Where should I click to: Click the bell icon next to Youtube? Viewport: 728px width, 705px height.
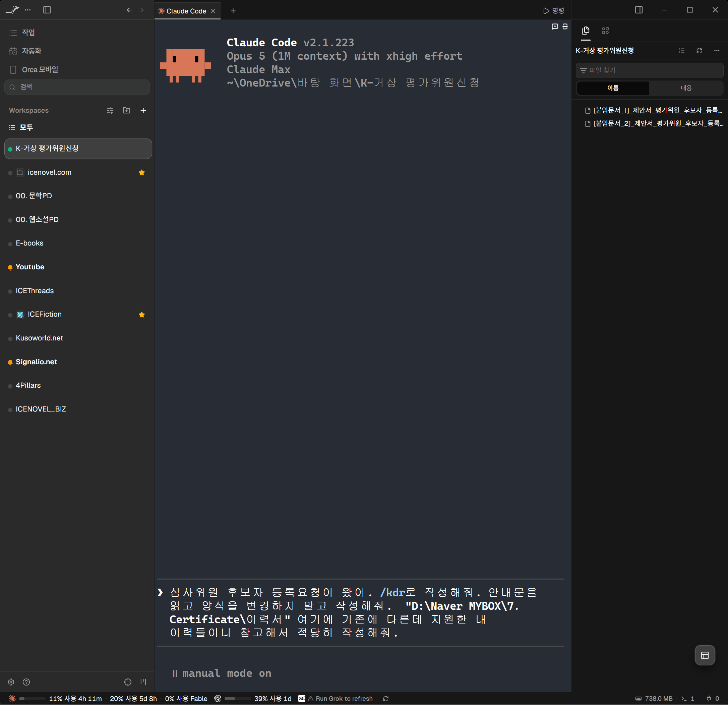[10, 268]
